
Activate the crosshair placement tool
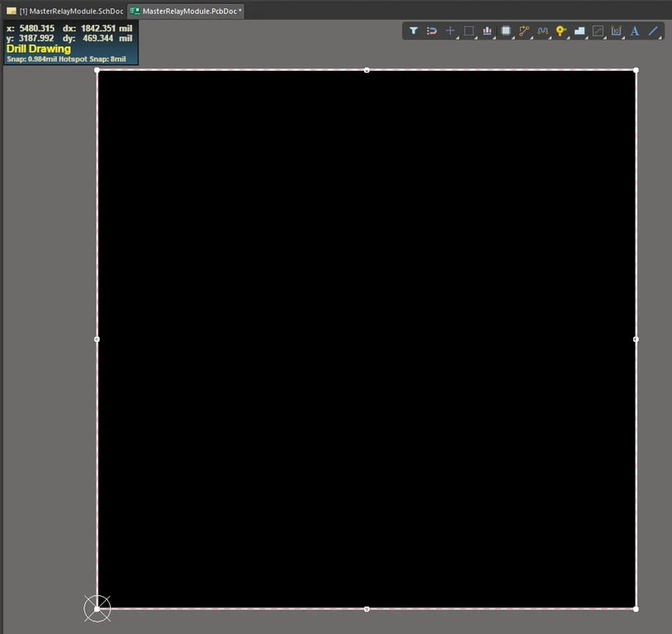(x=450, y=31)
